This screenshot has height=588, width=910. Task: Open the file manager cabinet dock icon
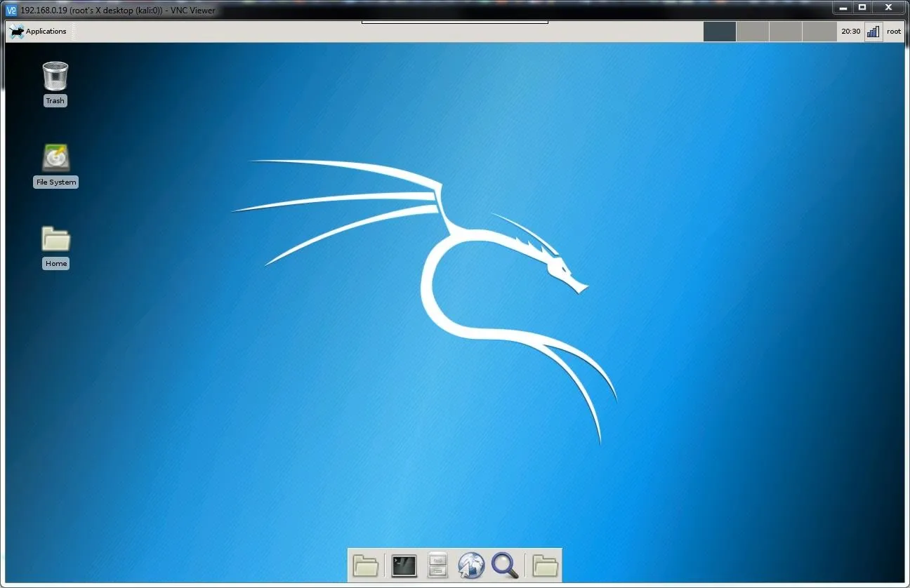(437, 566)
